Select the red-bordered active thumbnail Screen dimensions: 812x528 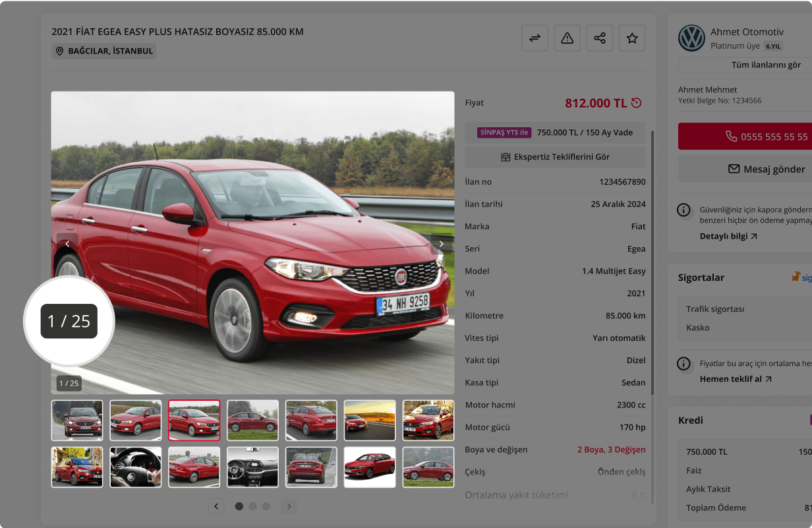[x=194, y=420]
